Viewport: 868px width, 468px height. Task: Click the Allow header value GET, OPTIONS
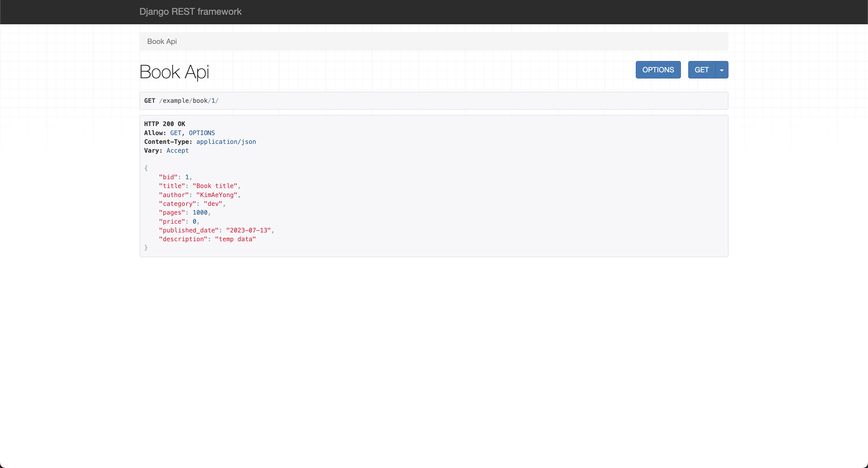pos(192,133)
